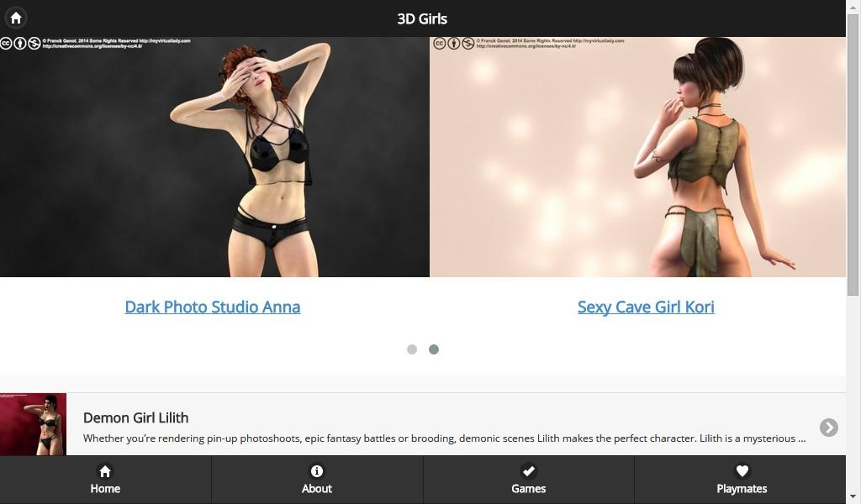The height and width of the screenshot is (504, 861).
Task: Open the About info icon
Action: pos(317,471)
